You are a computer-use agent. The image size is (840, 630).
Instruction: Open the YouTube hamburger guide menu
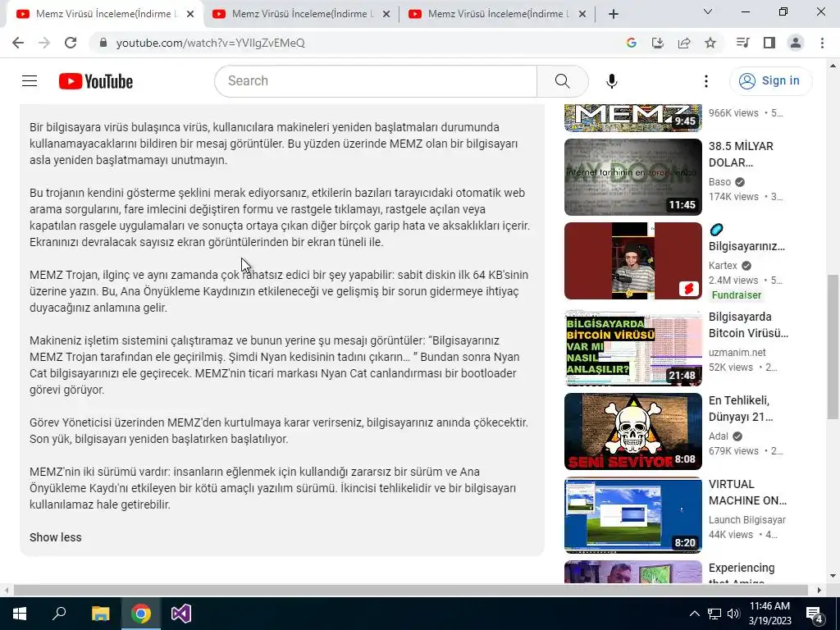30,81
